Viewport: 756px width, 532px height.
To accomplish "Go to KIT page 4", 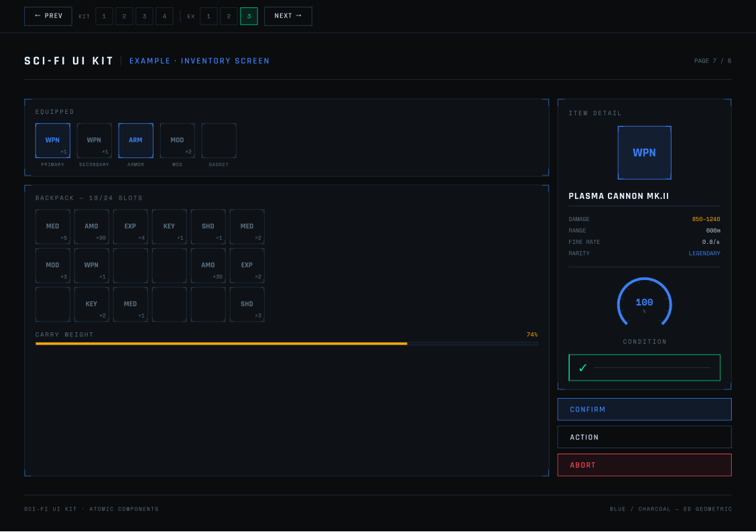I will click(164, 16).
